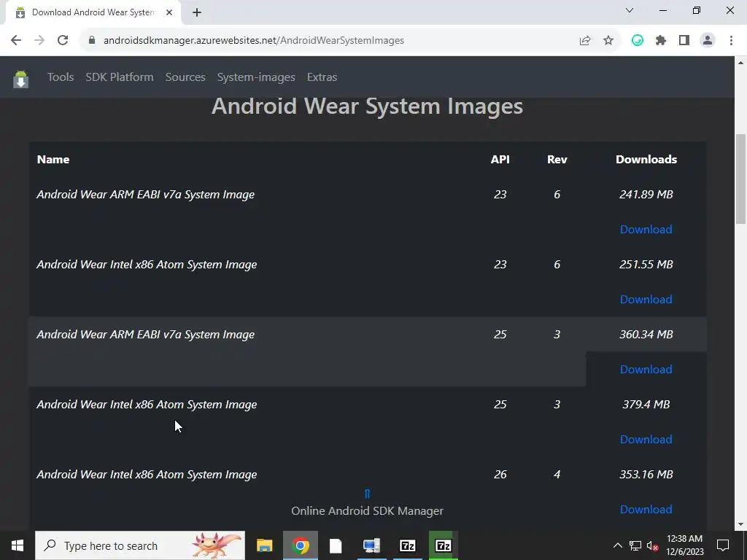The image size is (747, 560).
Task: Click the site lock padlock icon
Action: pyautogui.click(x=92, y=41)
